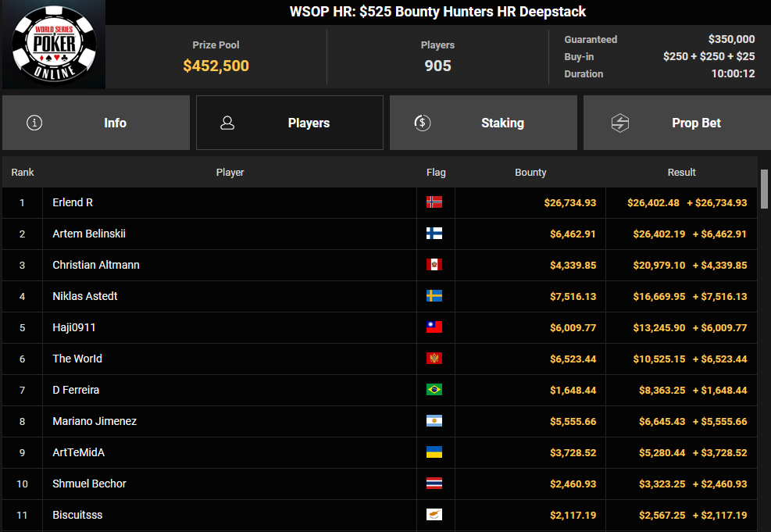Click the $350,000 guaranteed value
The image size is (771, 532).
(x=731, y=39)
